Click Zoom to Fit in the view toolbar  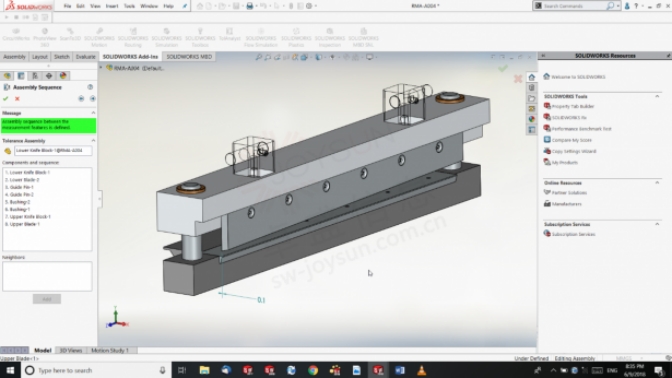[258, 57]
